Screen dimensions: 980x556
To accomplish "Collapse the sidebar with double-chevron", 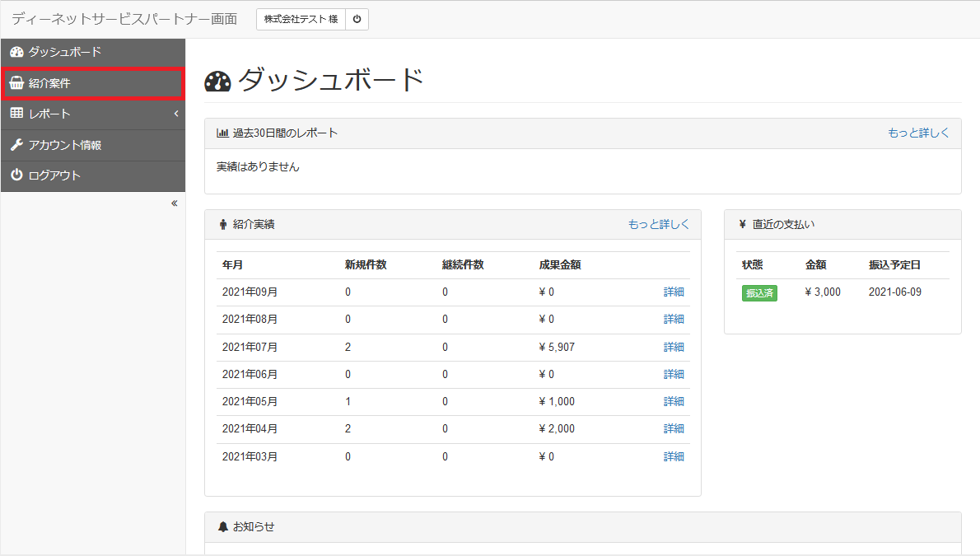I will (175, 203).
